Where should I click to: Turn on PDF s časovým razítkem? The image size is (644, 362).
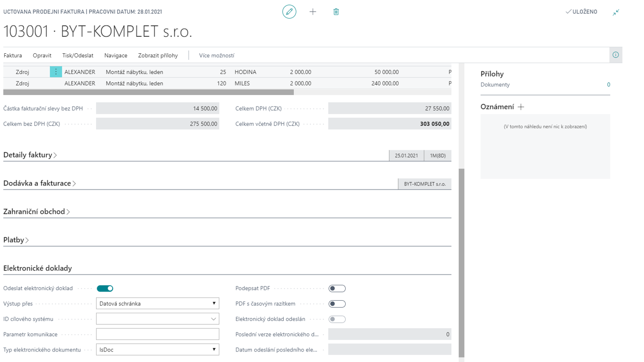click(337, 304)
